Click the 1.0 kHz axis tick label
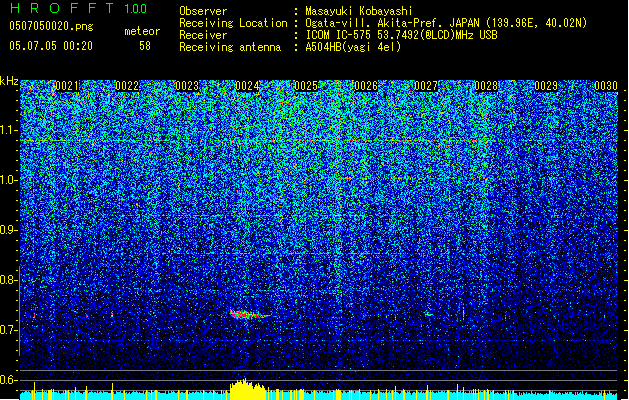 [9, 180]
